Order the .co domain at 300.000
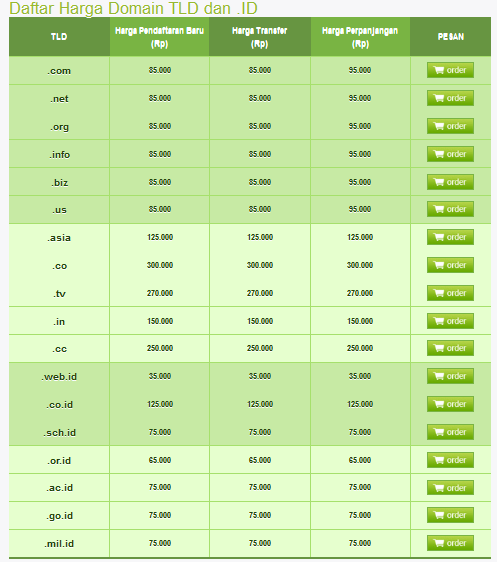Viewport: 497px width, 562px height. click(x=450, y=265)
